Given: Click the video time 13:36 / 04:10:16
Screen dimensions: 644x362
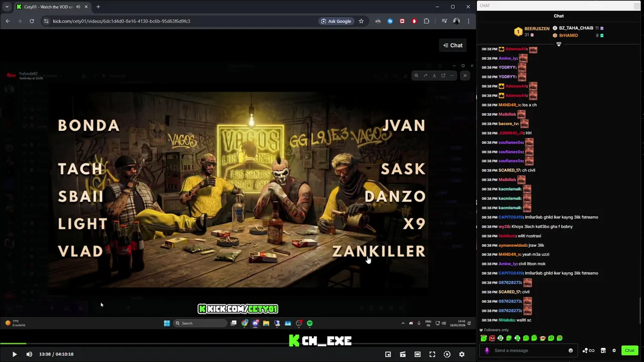Looking at the screenshot, I should (56, 354).
